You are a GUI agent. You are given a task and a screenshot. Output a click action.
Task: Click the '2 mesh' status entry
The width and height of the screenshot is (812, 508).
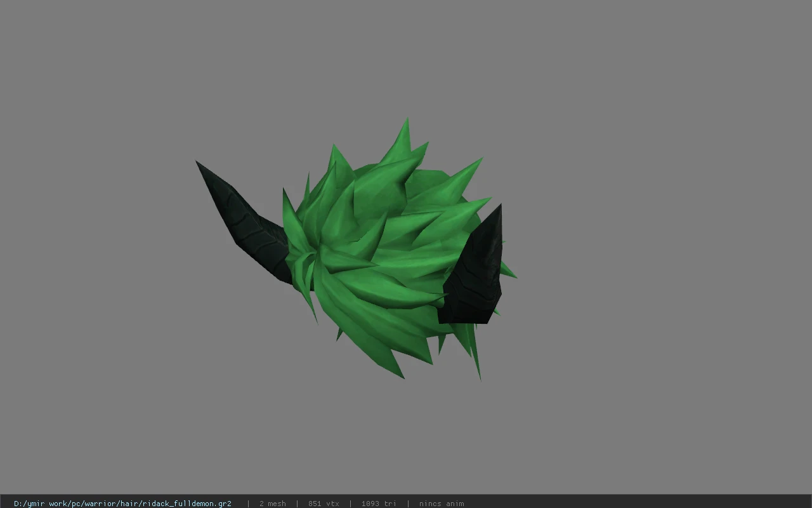tap(273, 504)
